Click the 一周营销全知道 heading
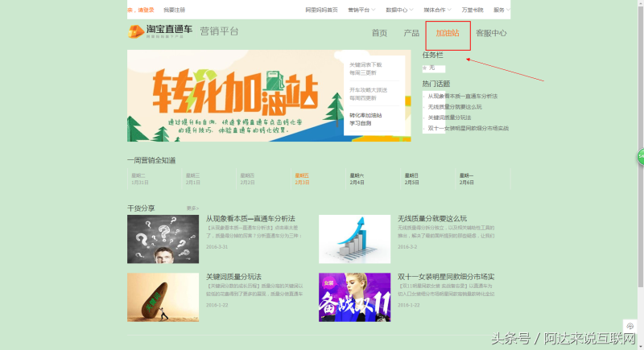The width and height of the screenshot is (644, 350). (x=151, y=160)
